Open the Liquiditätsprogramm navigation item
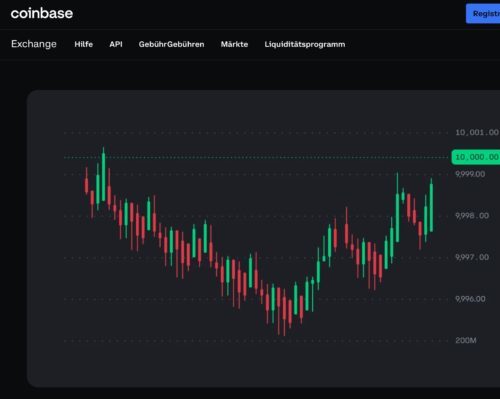 tap(305, 44)
